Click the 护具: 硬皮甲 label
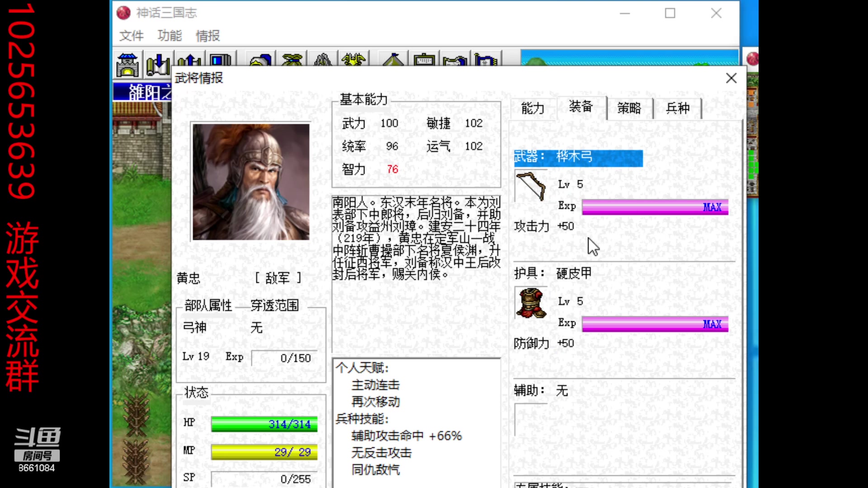Image resolution: width=868 pixels, height=488 pixels. coord(552,273)
